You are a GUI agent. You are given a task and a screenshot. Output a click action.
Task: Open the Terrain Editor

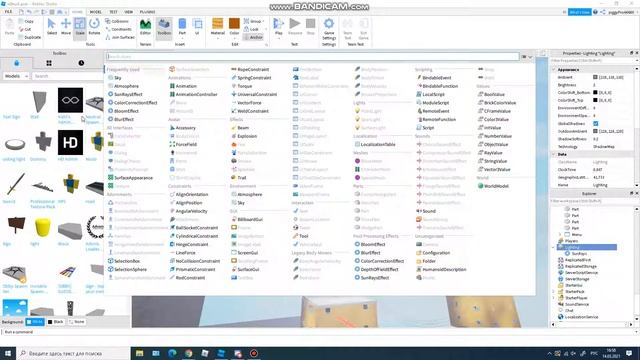click(145, 27)
